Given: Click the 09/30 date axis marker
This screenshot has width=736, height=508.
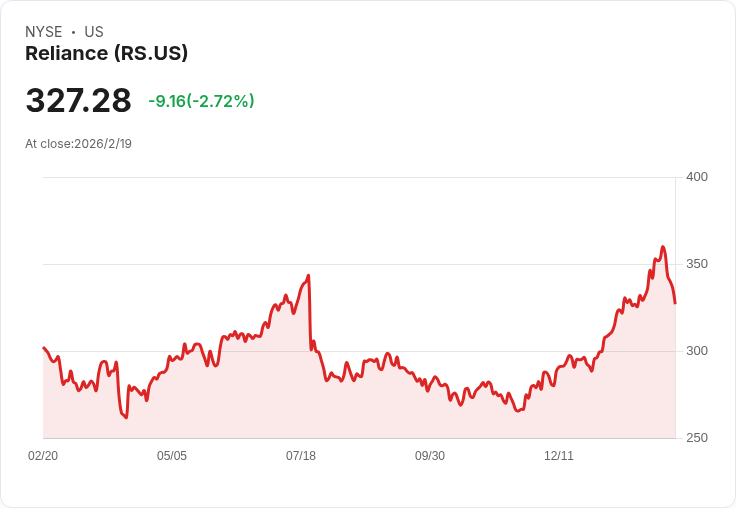Looking at the screenshot, I should pos(430,456).
